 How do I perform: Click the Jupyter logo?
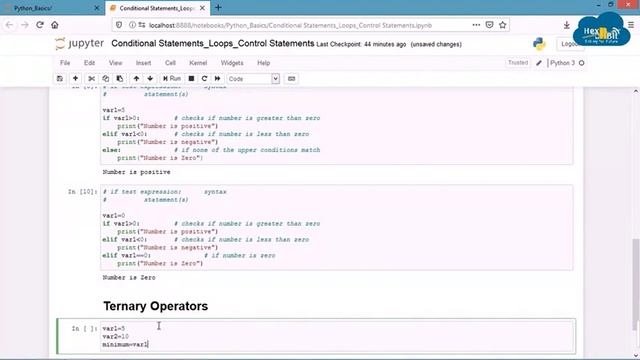(80, 43)
